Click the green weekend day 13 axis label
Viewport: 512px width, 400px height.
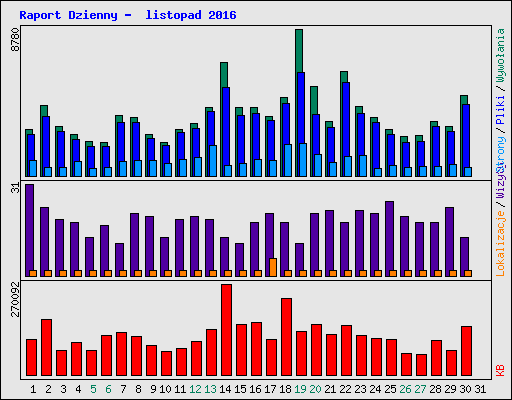(x=210, y=389)
